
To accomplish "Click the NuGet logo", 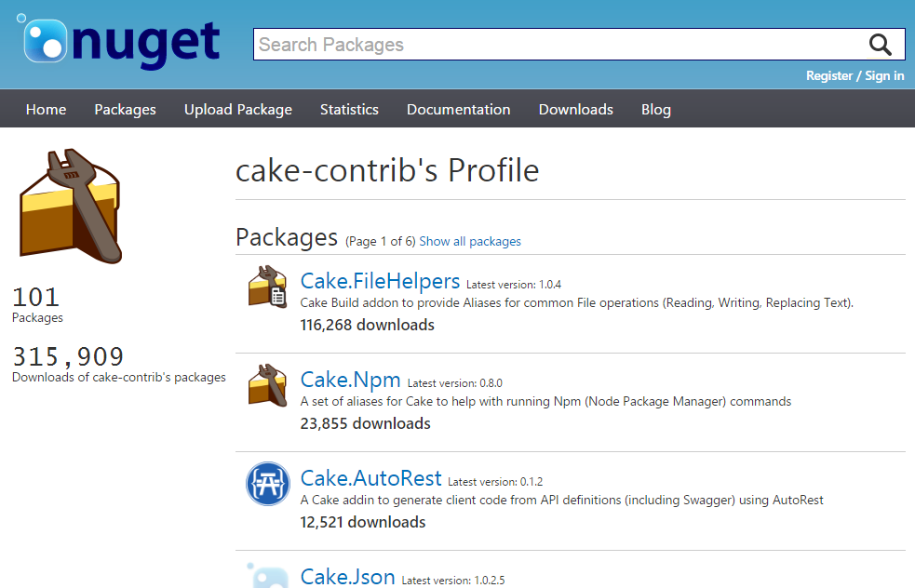I will pos(119,41).
